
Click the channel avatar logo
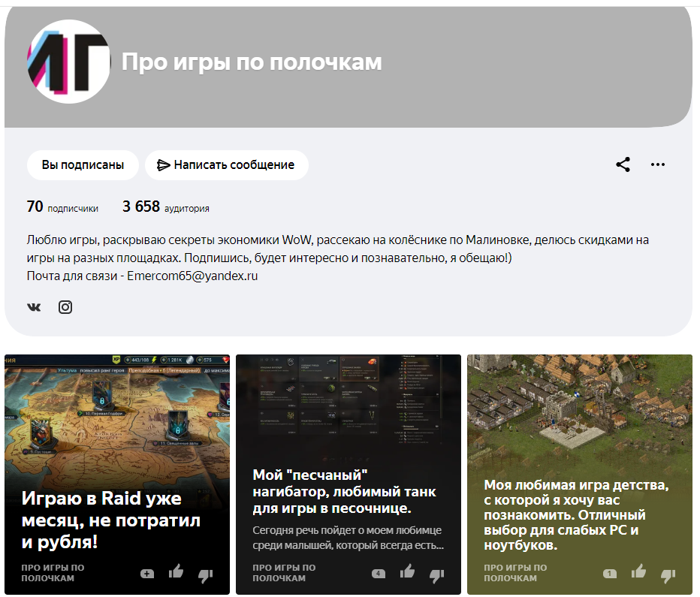(69, 62)
